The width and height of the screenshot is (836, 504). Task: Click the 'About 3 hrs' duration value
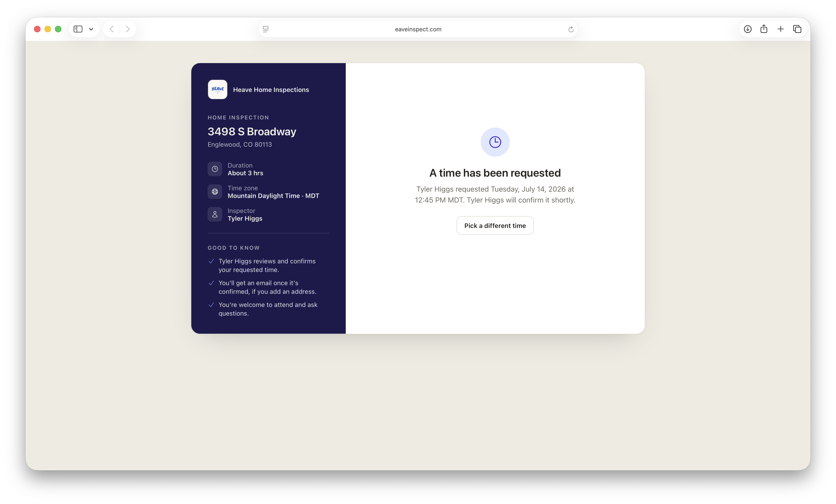245,173
